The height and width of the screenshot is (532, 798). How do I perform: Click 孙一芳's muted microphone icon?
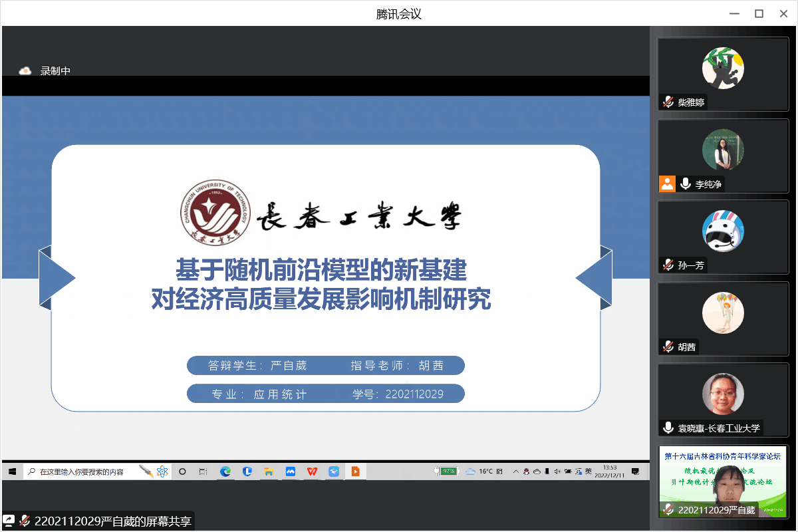[x=668, y=265]
